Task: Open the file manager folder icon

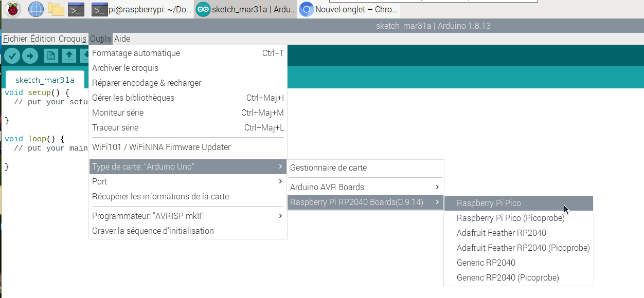Action: pos(56,9)
